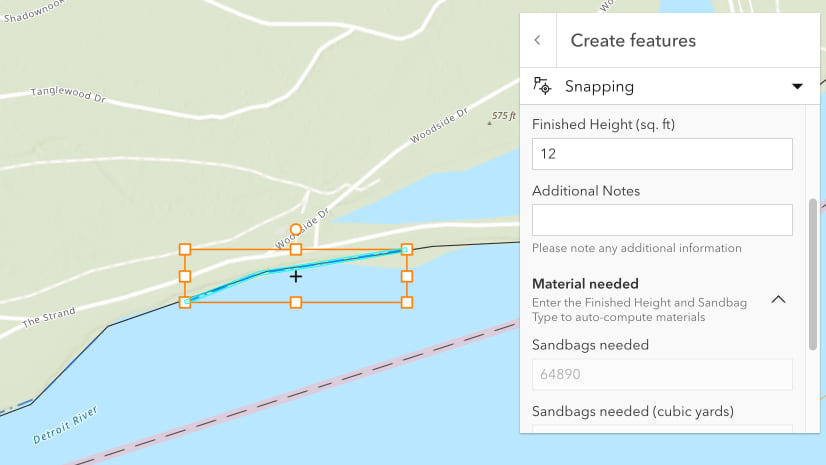
Task: Click the bottom-right corner resize handle
Action: [407, 302]
